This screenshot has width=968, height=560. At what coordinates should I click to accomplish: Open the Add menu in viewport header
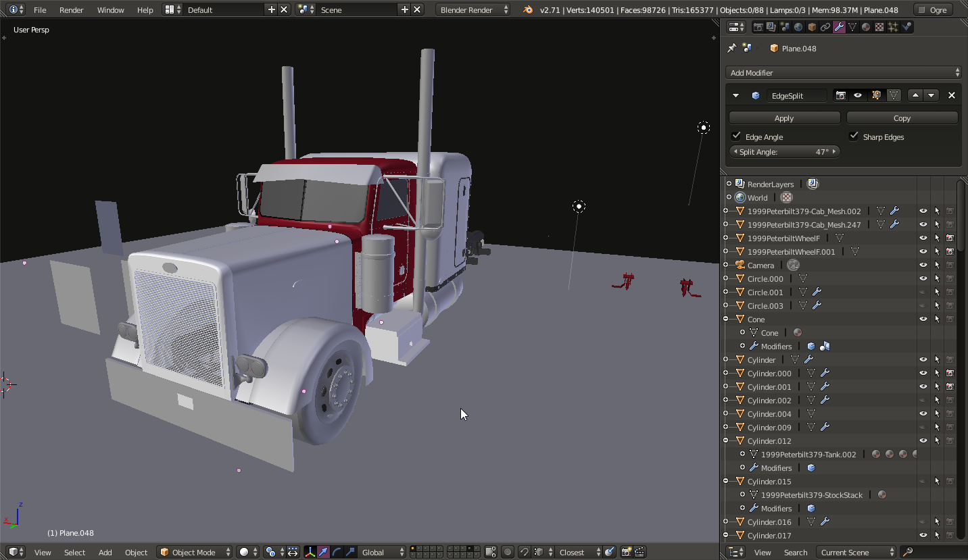[105, 552]
